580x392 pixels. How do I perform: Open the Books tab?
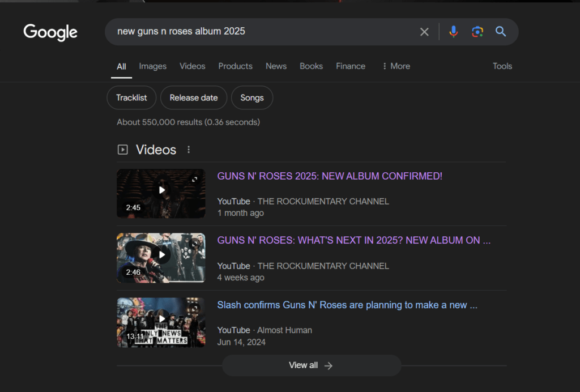pyautogui.click(x=311, y=66)
